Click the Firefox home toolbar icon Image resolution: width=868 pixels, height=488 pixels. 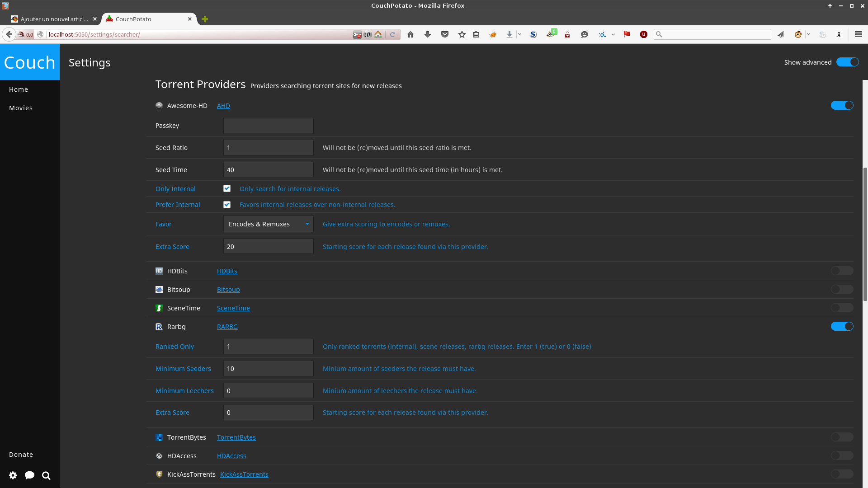pos(410,34)
